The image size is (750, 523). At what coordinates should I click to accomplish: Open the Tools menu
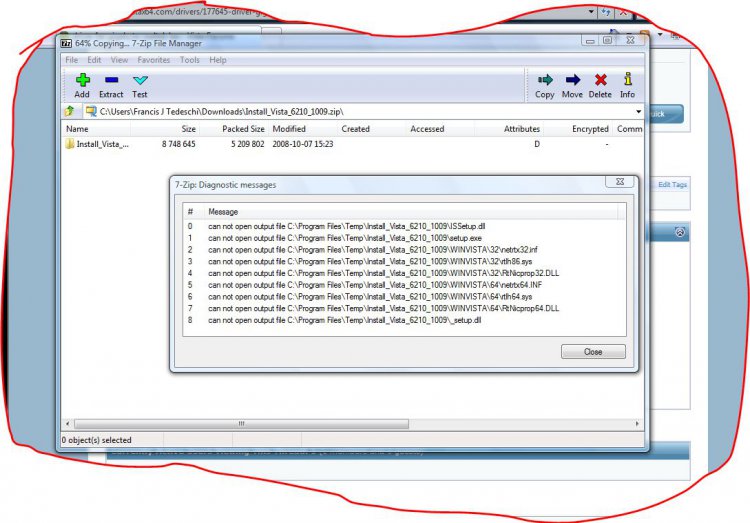click(x=190, y=60)
